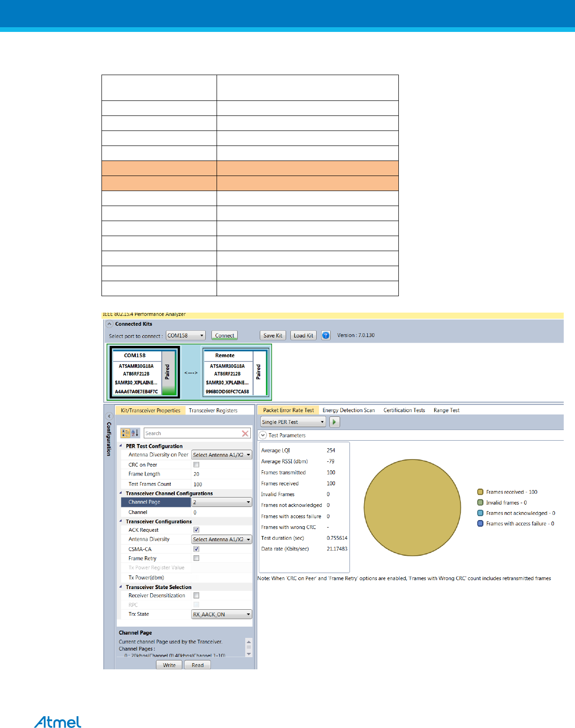Click the Frames received legend swatch

click(480, 492)
